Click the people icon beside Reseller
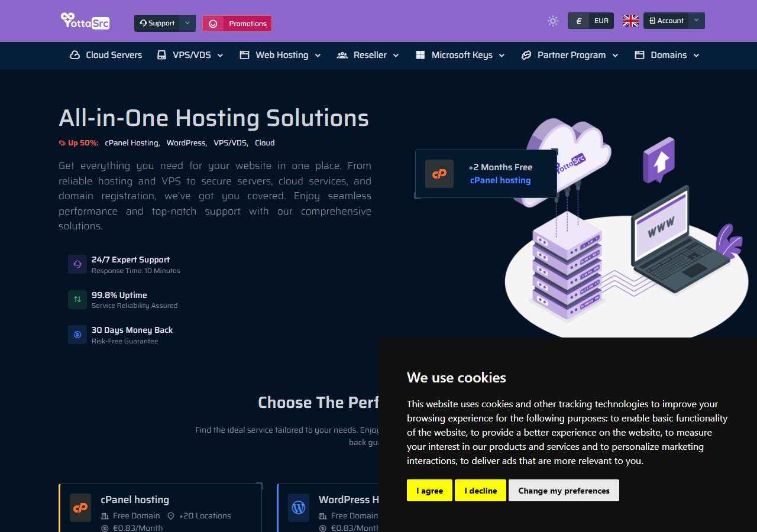The width and height of the screenshot is (757, 532). 342,55
